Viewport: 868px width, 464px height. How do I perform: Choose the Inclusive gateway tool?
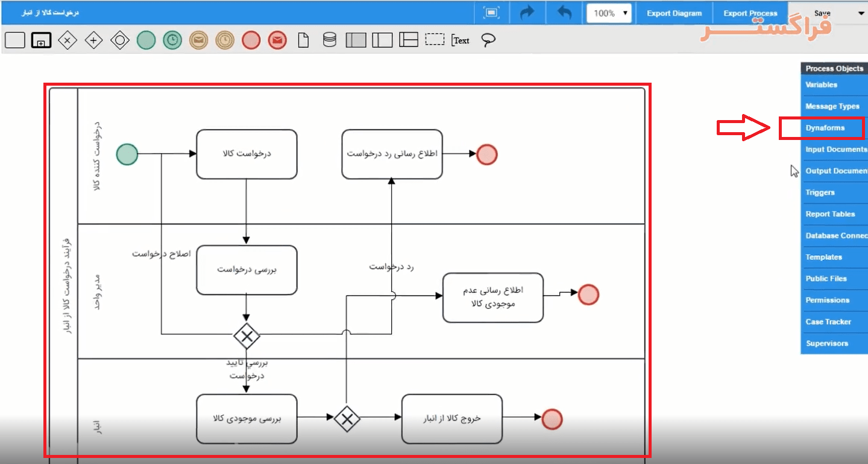(x=120, y=40)
